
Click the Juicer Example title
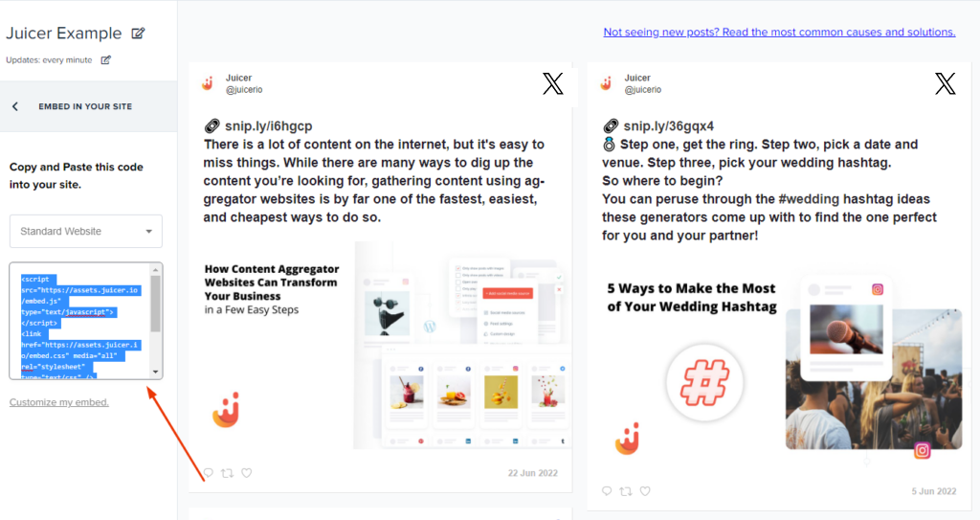pyautogui.click(x=64, y=34)
